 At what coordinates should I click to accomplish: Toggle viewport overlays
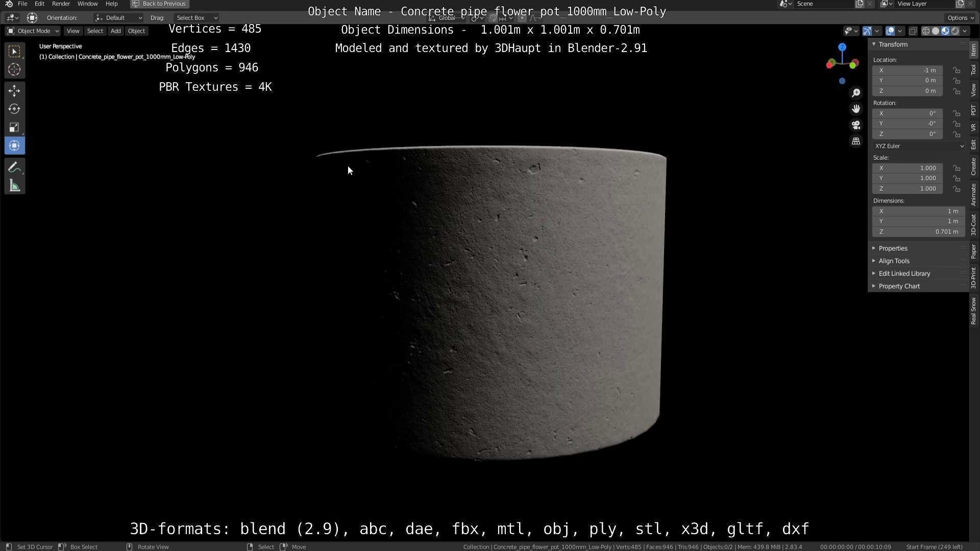[x=890, y=31]
